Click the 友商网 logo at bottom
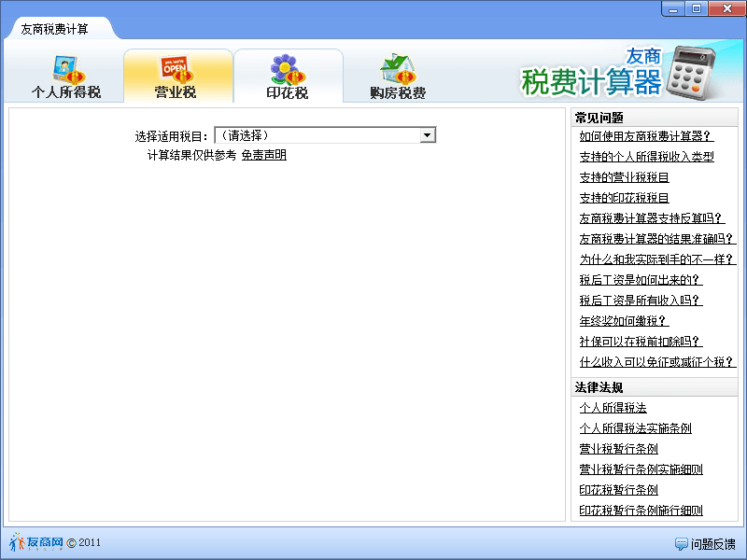Screen dimensions: 747x560 [36, 542]
